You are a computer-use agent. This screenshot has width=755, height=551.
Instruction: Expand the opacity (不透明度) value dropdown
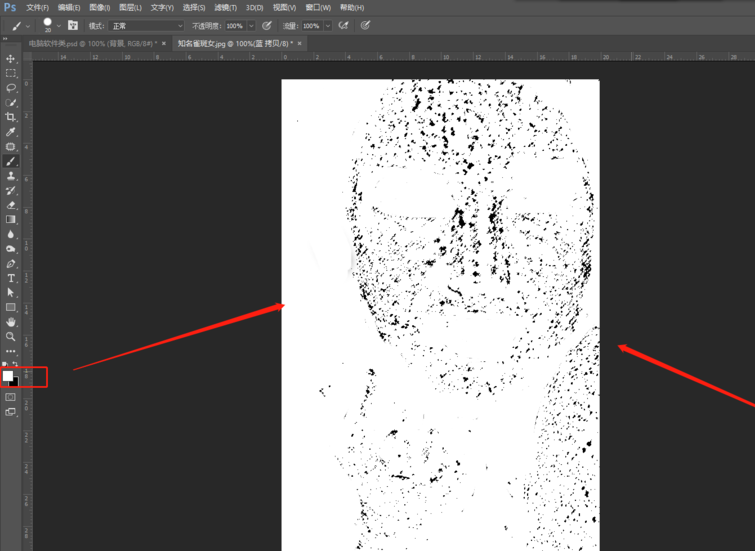(x=250, y=26)
